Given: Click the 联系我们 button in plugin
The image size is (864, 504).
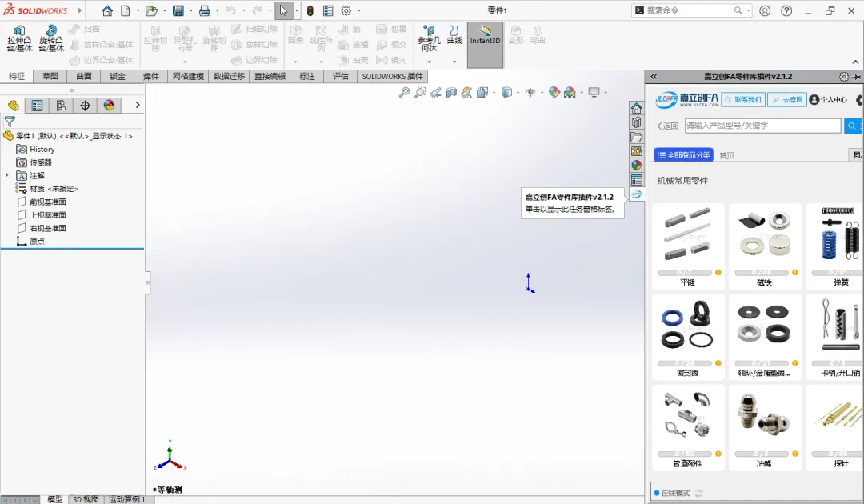Looking at the screenshot, I should [742, 100].
